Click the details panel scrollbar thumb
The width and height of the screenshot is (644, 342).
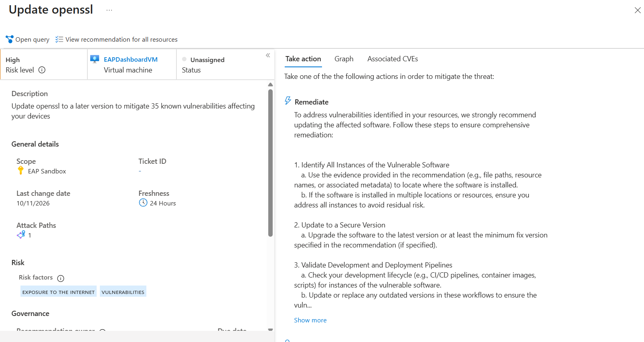(271, 162)
